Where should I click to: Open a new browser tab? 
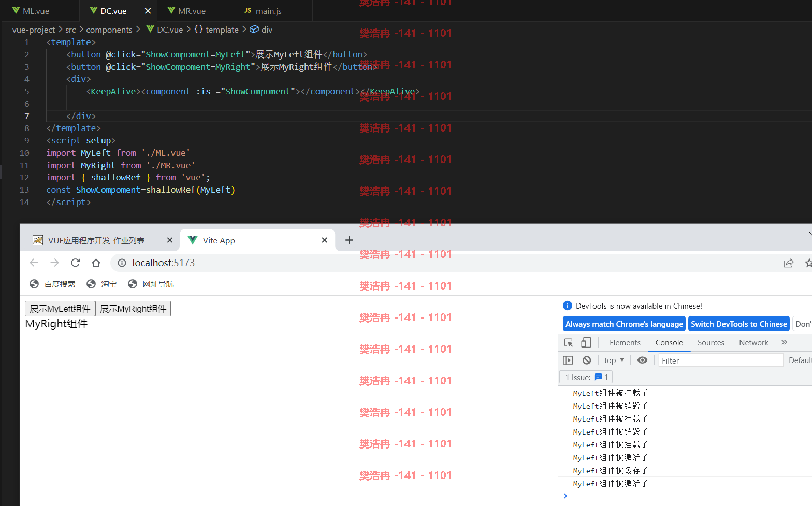349,240
